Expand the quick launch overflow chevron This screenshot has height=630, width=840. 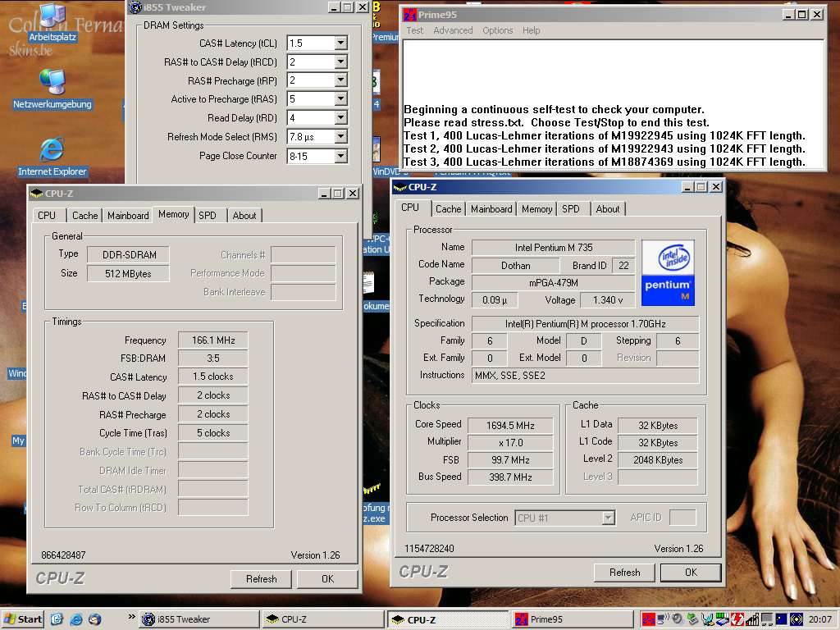click(132, 617)
